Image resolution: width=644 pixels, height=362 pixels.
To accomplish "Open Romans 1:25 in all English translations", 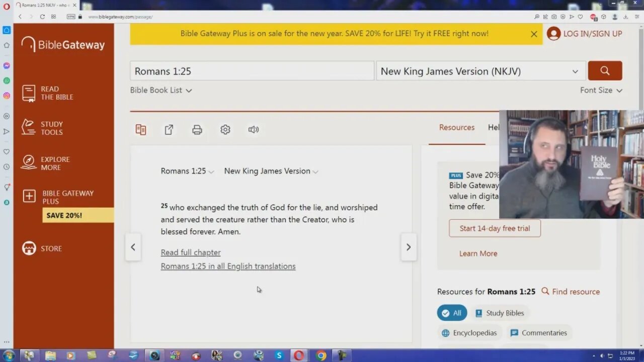I will 228,266.
